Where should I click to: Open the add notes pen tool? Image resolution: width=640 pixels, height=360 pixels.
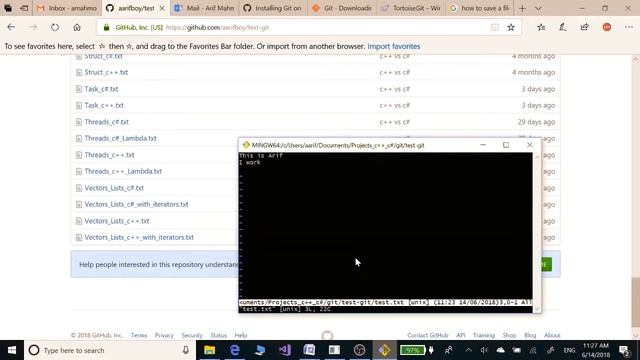tap(563, 27)
